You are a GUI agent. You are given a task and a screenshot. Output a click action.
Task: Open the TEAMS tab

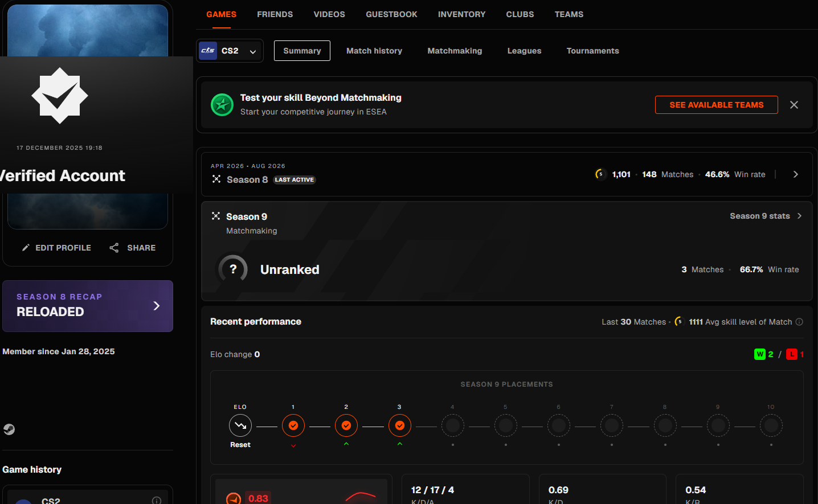[x=569, y=14]
